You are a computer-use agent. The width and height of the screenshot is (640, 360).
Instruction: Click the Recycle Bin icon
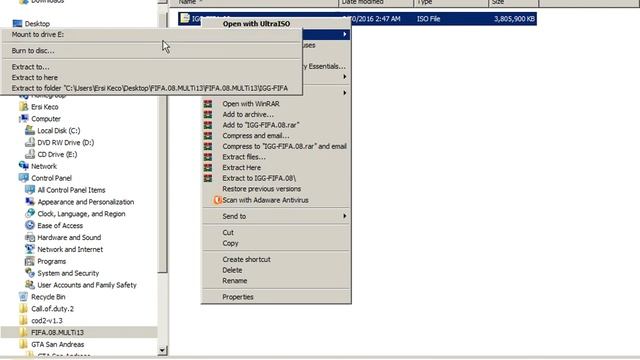[24, 297]
